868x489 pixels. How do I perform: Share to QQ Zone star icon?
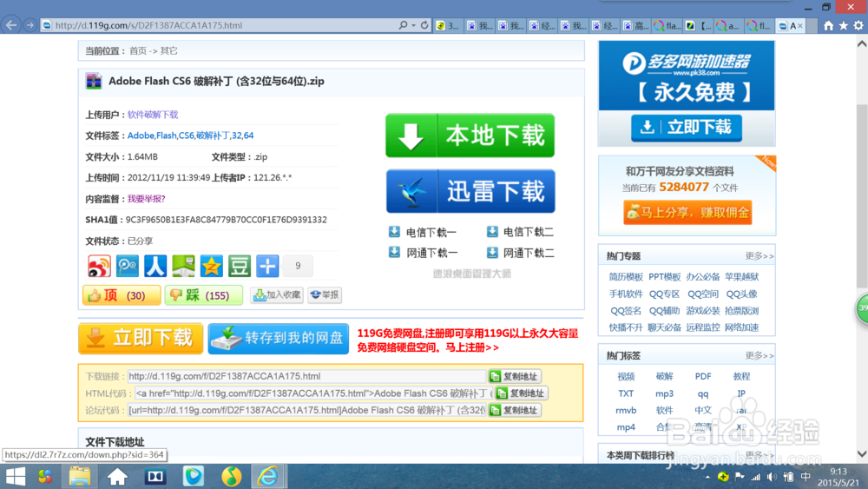click(x=212, y=267)
